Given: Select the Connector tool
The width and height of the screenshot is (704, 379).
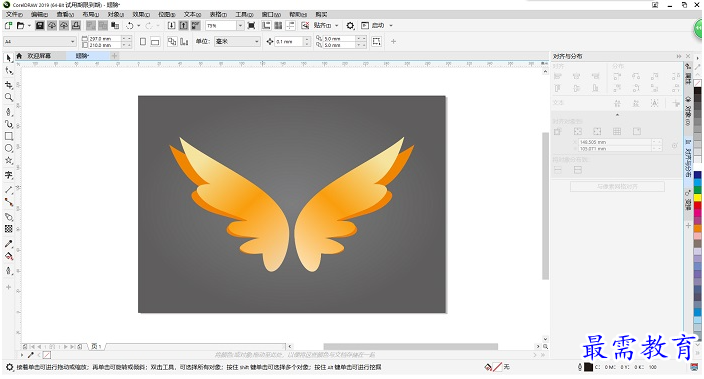Looking at the screenshot, I should click(9, 203).
